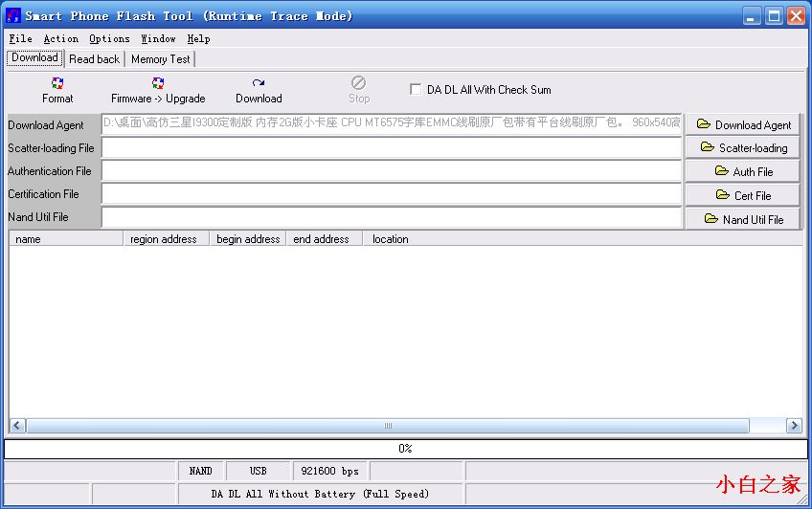Open the Help menu

pyautogui.click(x=199, y=39)
